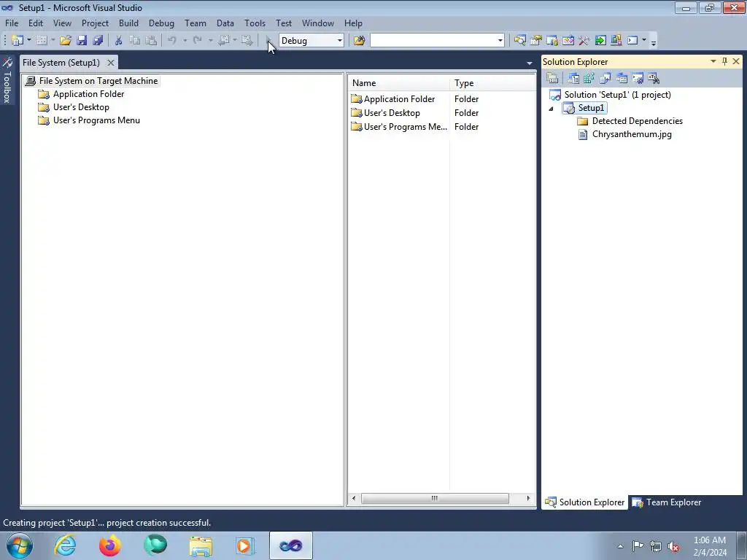Click the Save floppy disk icon

[82, 41]
